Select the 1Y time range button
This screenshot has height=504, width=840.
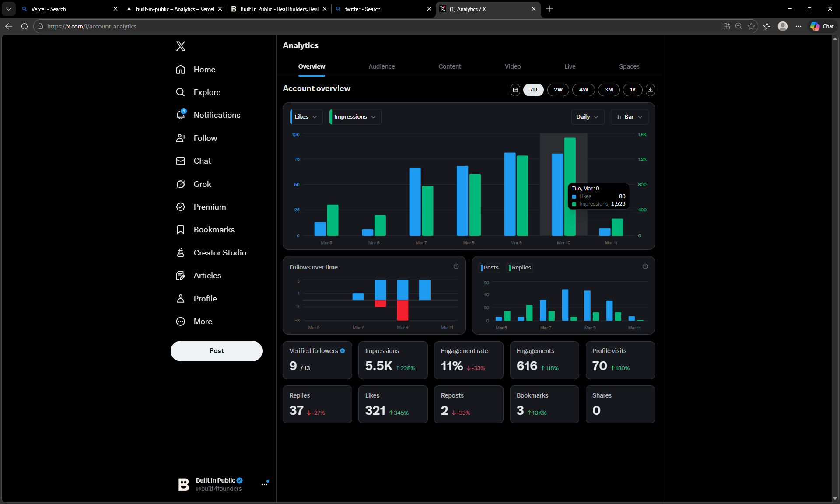tap(633, 90)
